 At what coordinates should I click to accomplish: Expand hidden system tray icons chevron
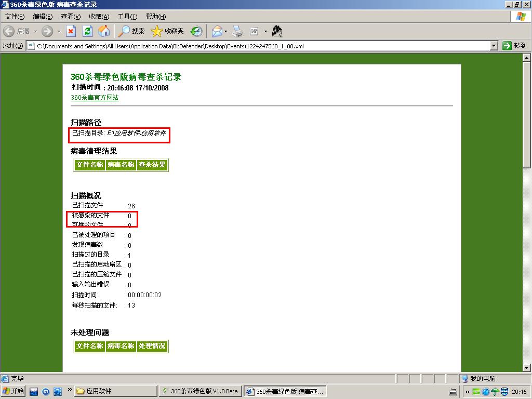(x=467, y=392)
